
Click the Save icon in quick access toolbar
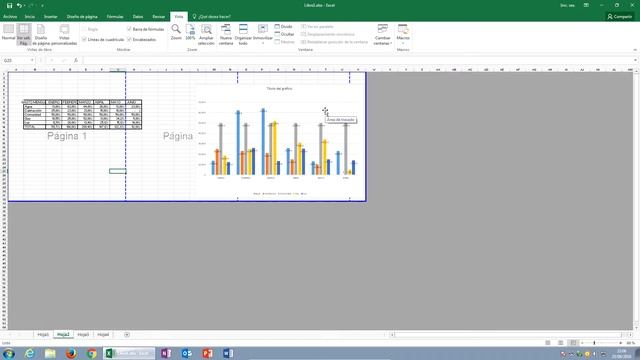click(x=9, y=5)
